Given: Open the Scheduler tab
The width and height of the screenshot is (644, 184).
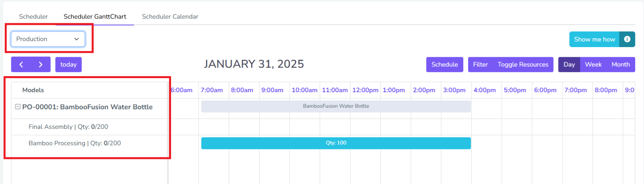Looking at the screenshot, I should tap(33, 17).
